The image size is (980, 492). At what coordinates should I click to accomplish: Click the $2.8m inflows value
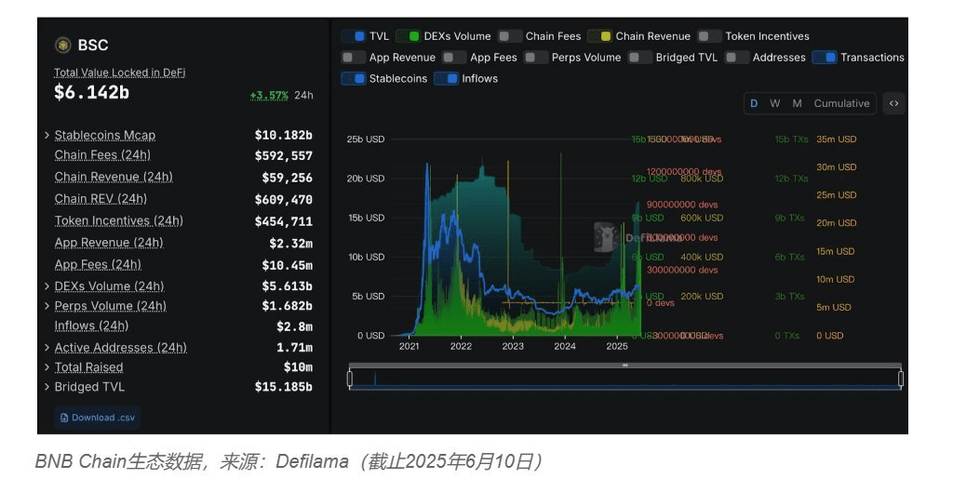click(294, 326)
